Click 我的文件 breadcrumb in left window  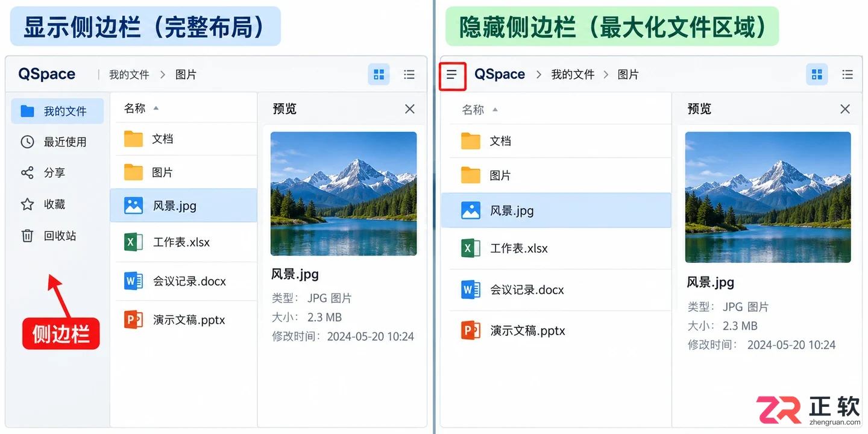click(x=129, y=75)
